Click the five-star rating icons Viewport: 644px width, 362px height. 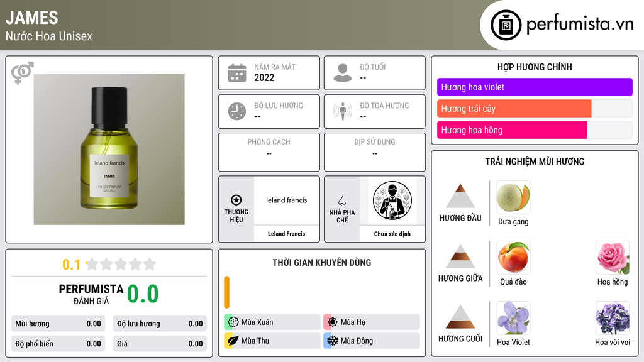121,265
